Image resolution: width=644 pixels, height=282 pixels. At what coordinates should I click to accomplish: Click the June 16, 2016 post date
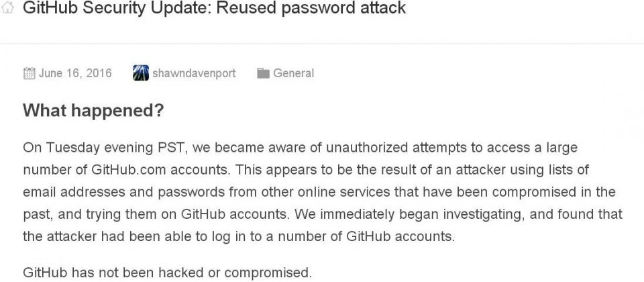click(x=75, y=73)
